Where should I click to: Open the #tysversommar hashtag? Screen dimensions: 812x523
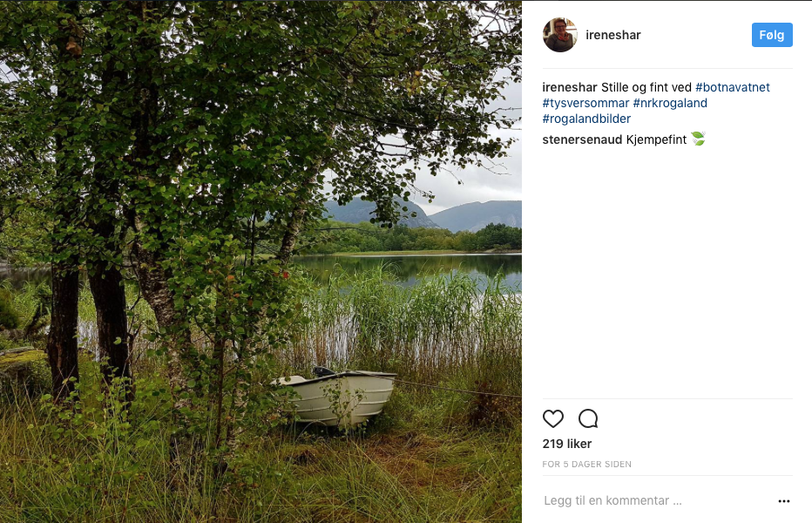click(x=585, y=103)
